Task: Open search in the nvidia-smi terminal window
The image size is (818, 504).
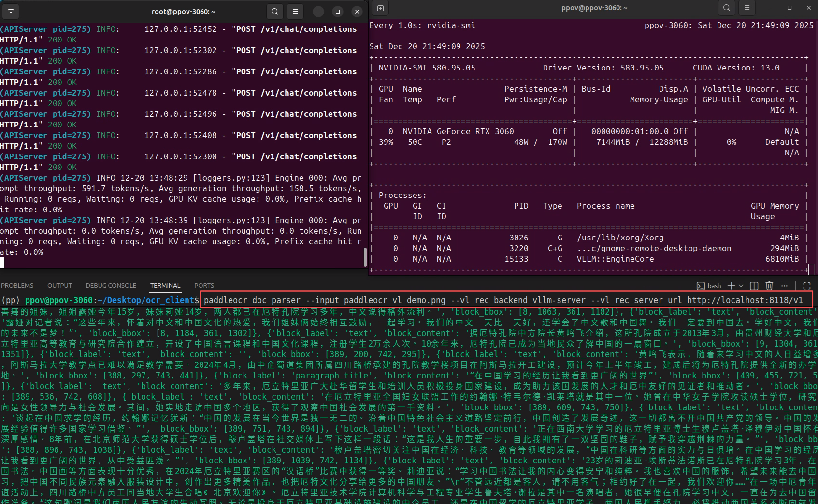Action: pos(727,8)
